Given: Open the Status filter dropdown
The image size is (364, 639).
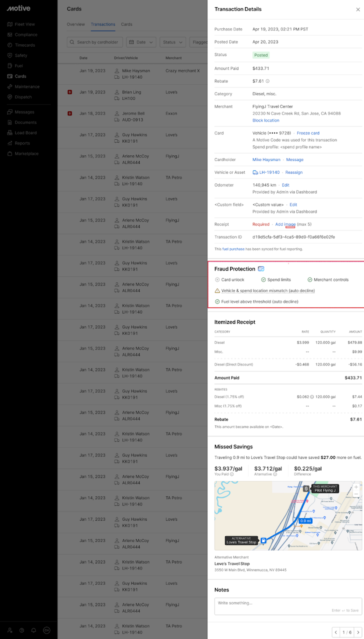Looking at the screenshot, I should [x=173, y=42].
